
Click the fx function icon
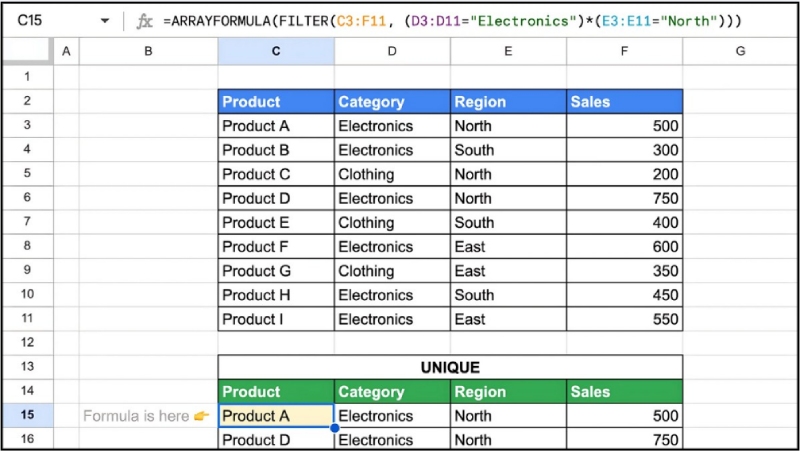[x=145, y=21]
